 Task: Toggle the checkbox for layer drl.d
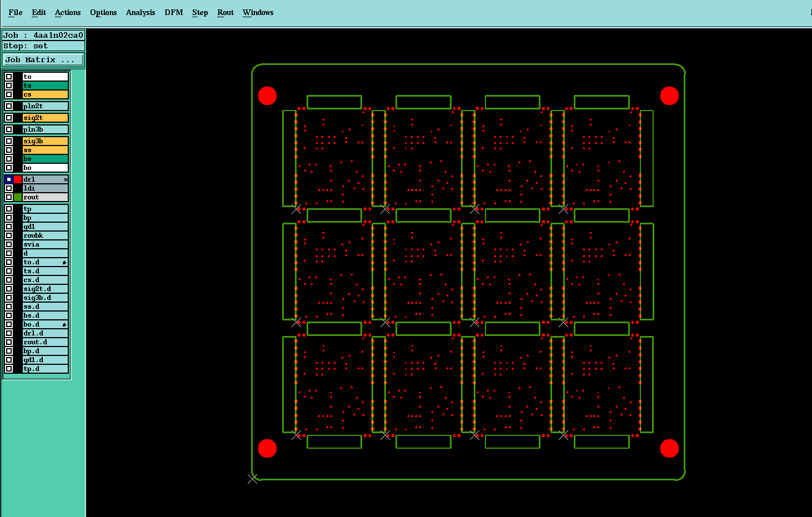tap(9, 333)
